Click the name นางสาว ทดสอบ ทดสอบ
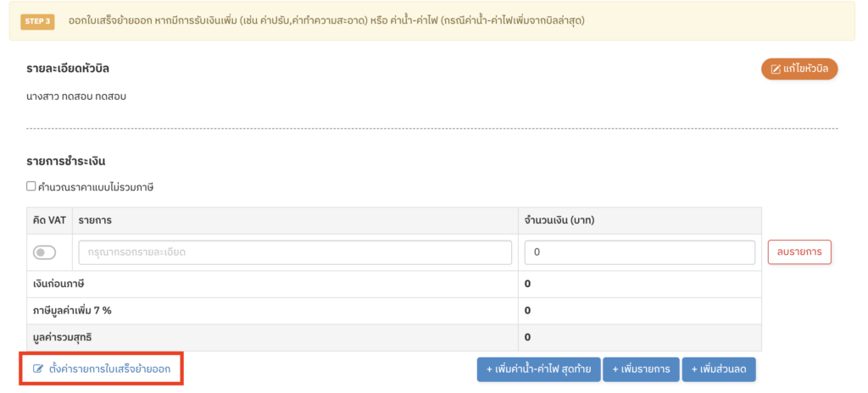Screen dimensions: 868x393 pyautogui.click(x=76, y=97)
